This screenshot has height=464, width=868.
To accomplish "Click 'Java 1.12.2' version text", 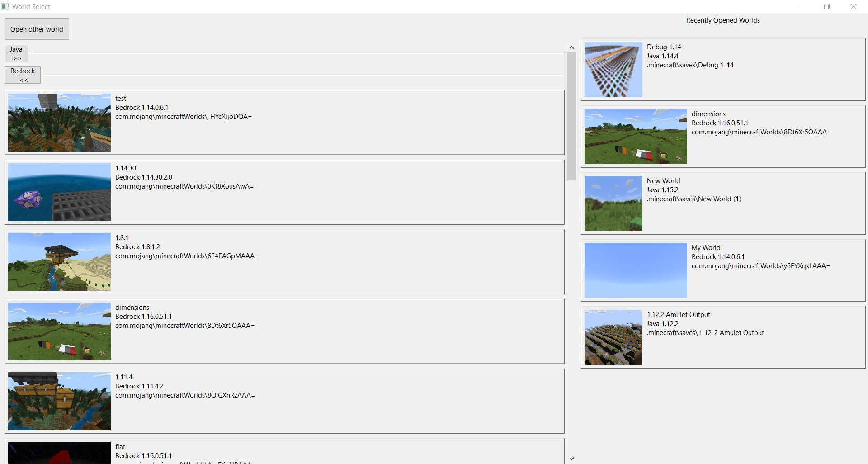I will [662, 324].
